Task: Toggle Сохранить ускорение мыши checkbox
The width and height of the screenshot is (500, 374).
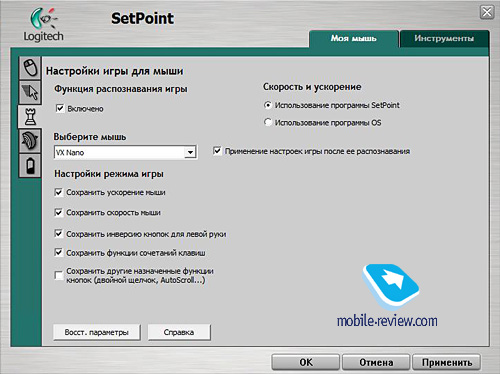Action: tap(59, 192)
